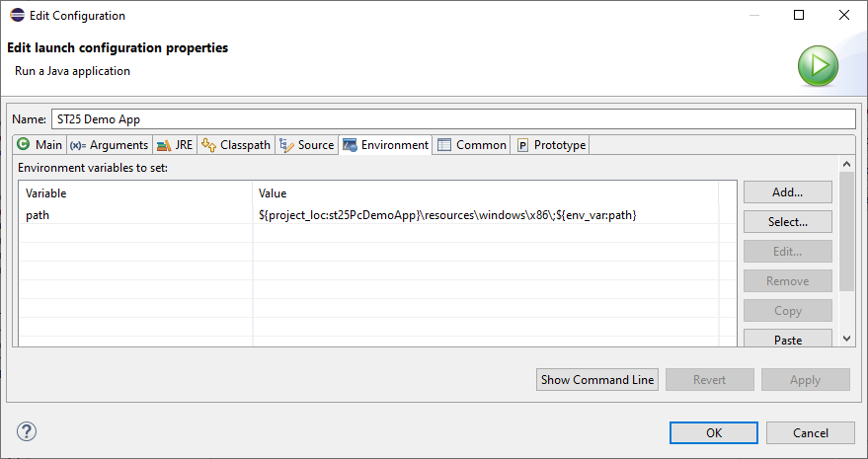Click the Paste button
868x459 pixels.
[787, 340]
